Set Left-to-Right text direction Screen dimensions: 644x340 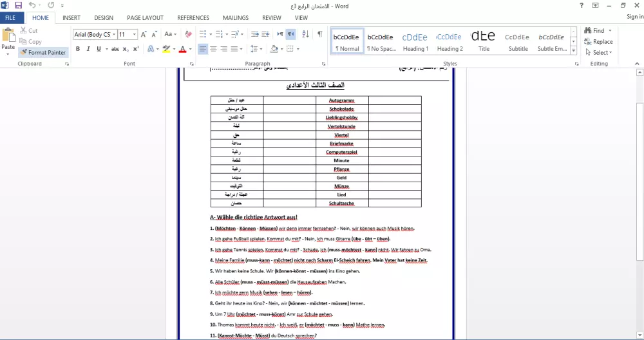click(280, 35)
